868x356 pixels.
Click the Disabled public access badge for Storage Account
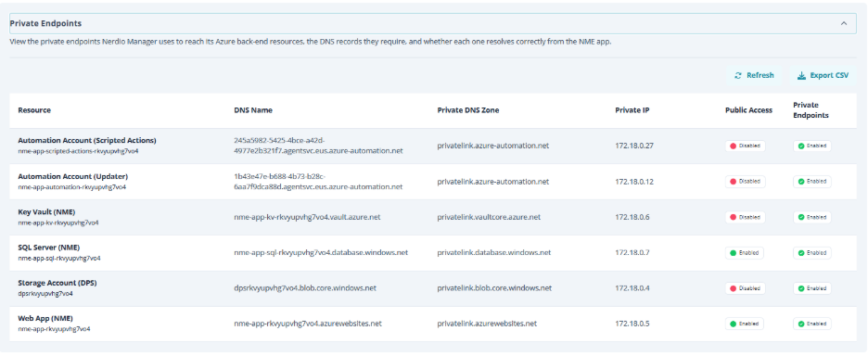[x=745, y=288]
